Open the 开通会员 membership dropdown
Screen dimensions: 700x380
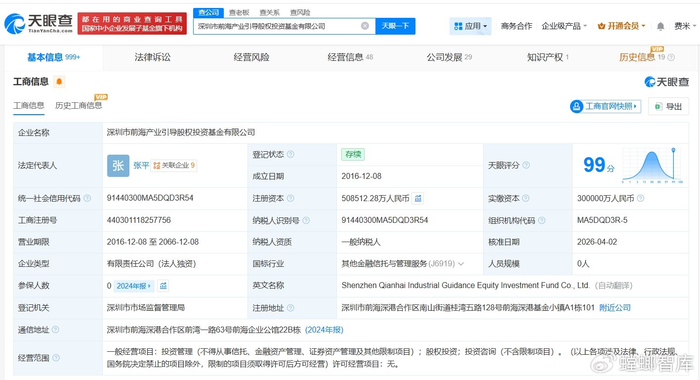[x=621, y=26]
